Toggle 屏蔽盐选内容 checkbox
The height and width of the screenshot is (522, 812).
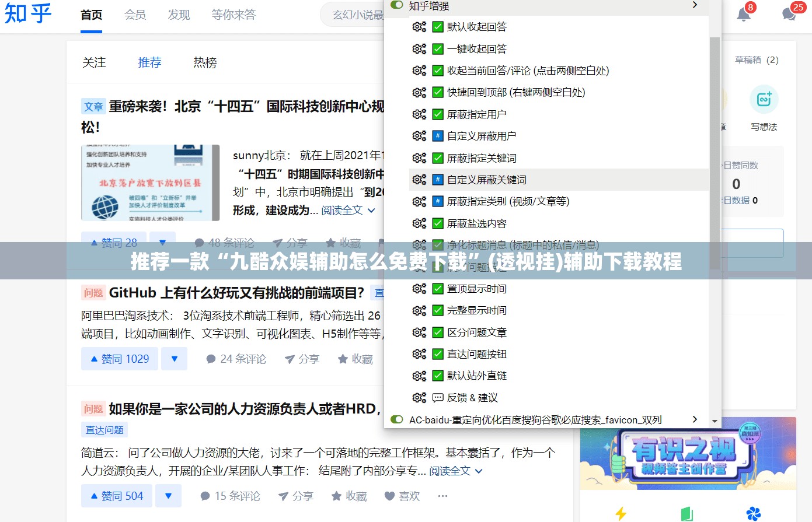tap(438, 223)
